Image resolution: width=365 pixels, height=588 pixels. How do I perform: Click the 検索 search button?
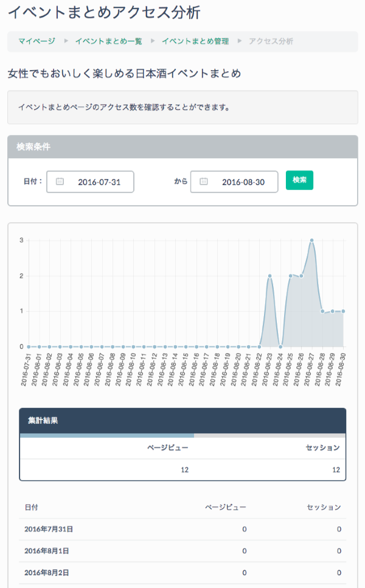[299, 180]
